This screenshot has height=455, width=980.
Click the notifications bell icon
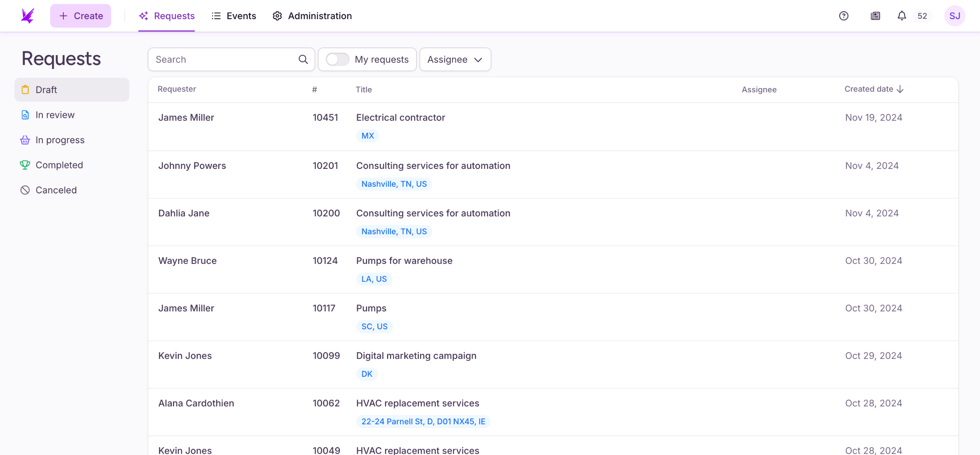pos(902,16)
